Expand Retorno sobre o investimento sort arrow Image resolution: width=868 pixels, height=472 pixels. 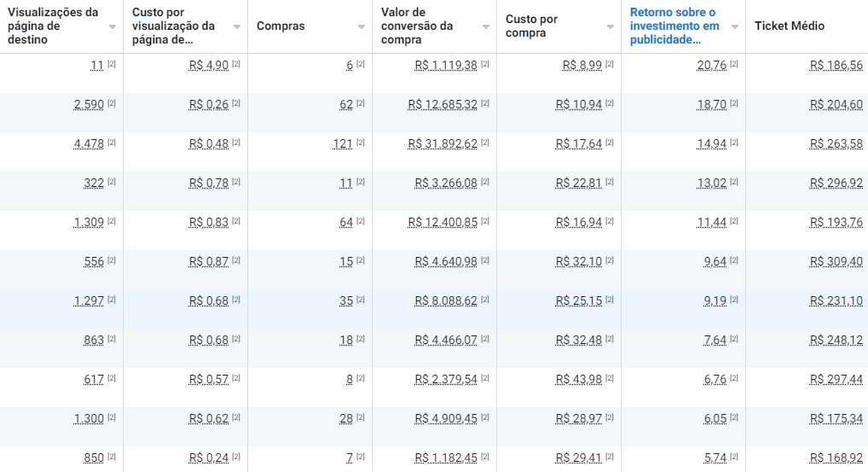click(x=735, y=26)
